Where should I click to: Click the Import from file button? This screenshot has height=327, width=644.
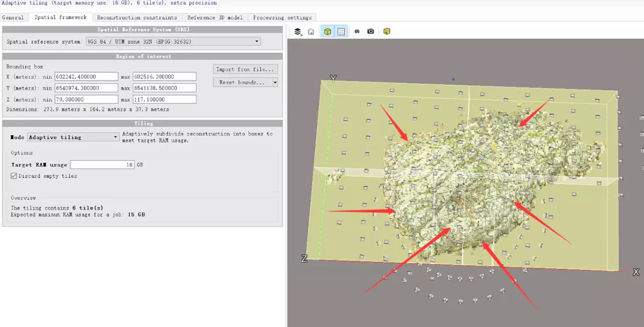245,69
